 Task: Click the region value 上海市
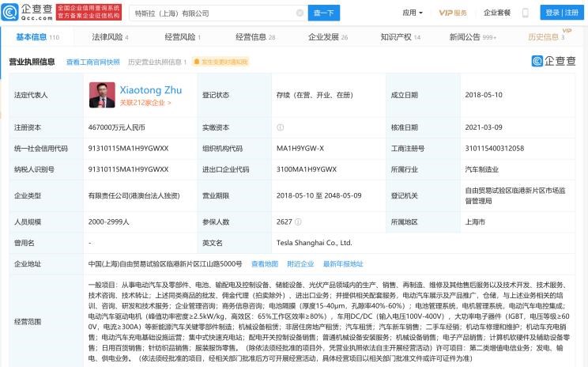pos(475,221)
